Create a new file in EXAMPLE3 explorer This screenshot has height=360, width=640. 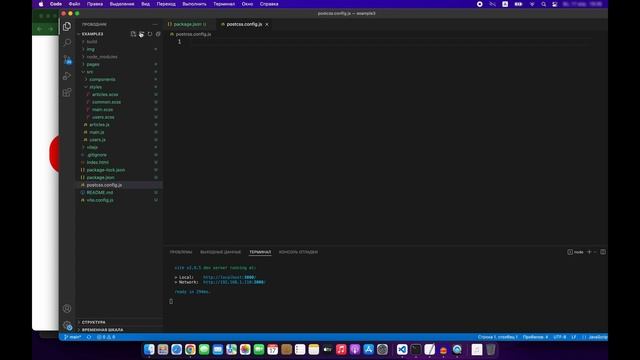click(133, 34)
